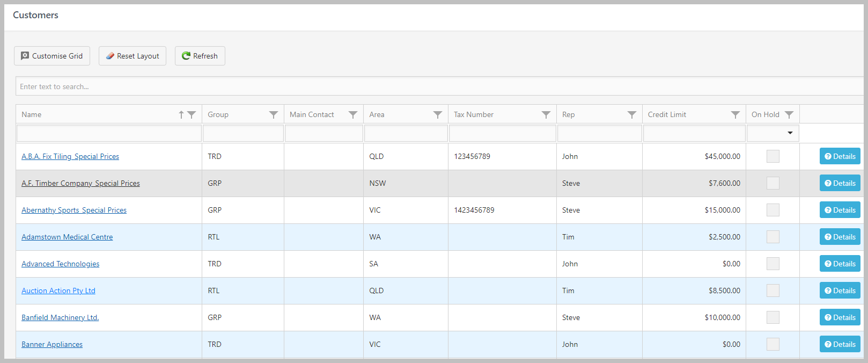This screenshot has width=868, height=363.
Task: Open the Advanced Technologies link
Action: [x=61, y=264]
